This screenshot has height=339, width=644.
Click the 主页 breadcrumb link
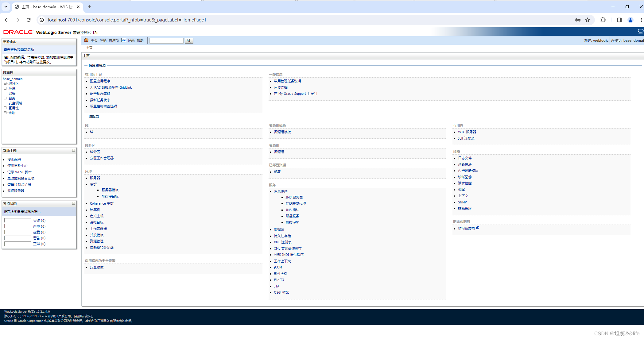[89, 48]
